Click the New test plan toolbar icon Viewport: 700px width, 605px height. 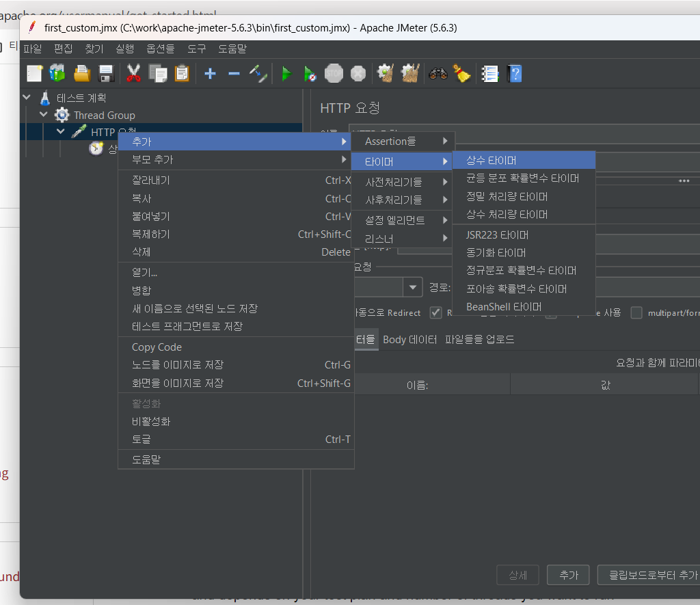pos(34,73)
